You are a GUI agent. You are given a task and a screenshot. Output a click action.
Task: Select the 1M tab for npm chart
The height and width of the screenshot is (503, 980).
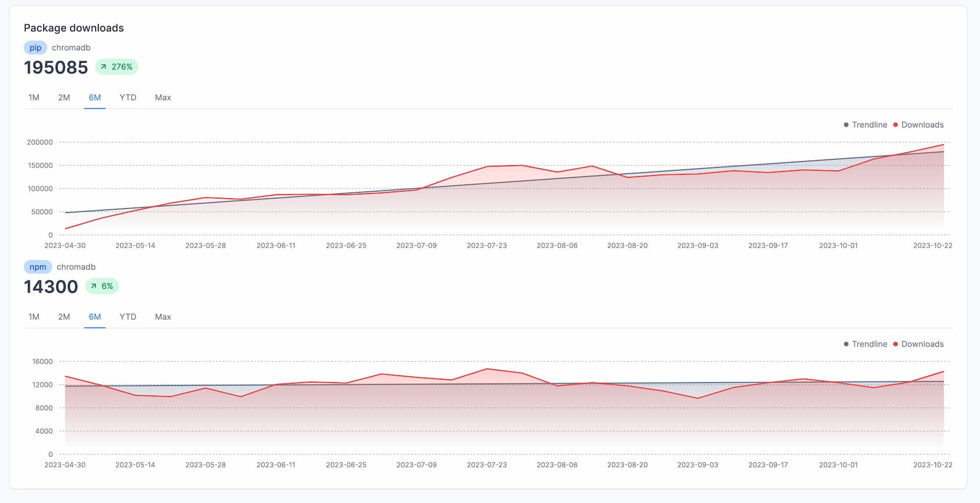(x=34, y=317)
